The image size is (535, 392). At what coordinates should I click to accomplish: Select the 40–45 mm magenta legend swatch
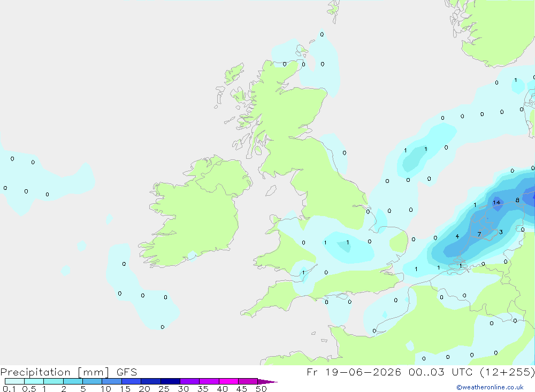[228, 381]
